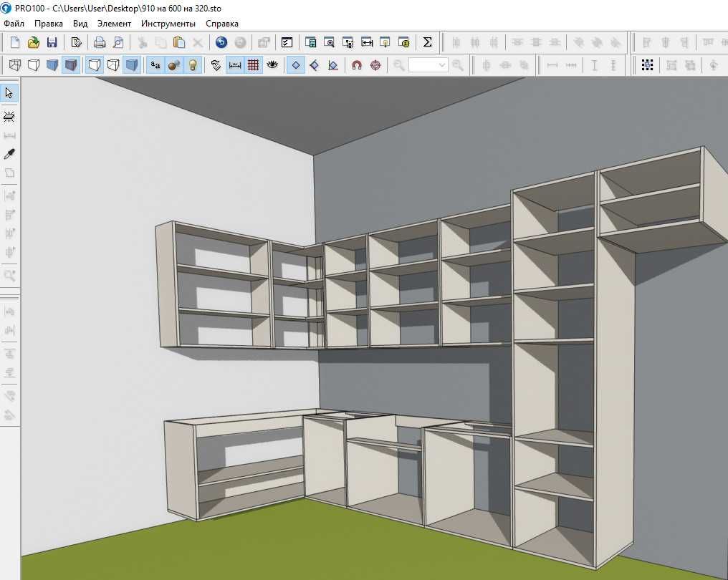Open the Sigma report and calculation
728x580 pixels.
pos(427,42)
